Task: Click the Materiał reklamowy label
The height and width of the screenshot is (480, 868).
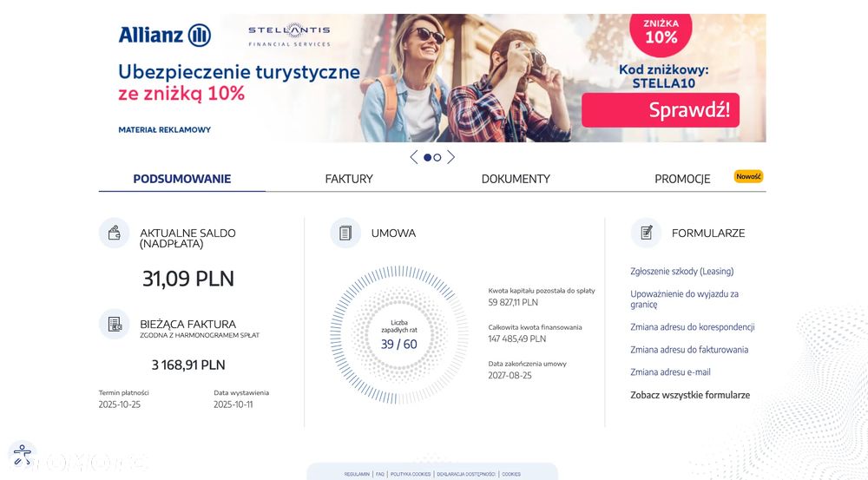Action: (164, 129)
